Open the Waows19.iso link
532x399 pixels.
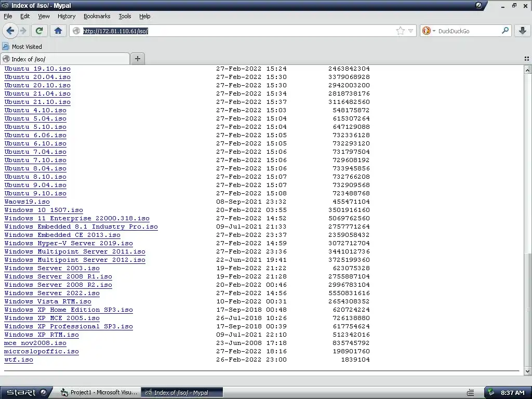pyautogui.click(x=27, y=202)
